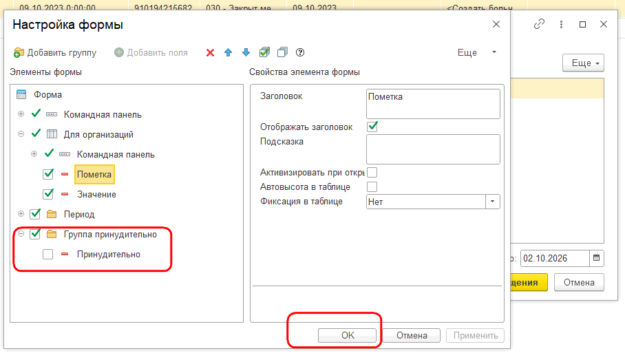Click the Период folder icon
The height and width of the screenshot is (364, 625).
coord(52,214)
